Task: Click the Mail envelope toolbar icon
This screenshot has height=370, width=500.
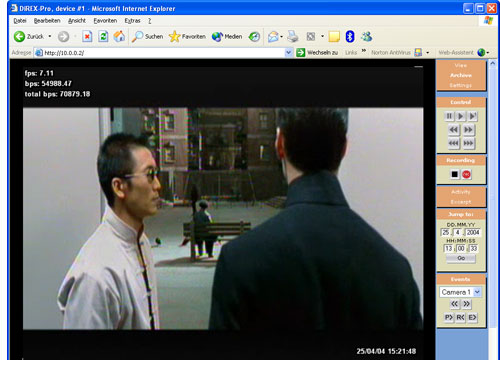Action: [x=273, y=36]
